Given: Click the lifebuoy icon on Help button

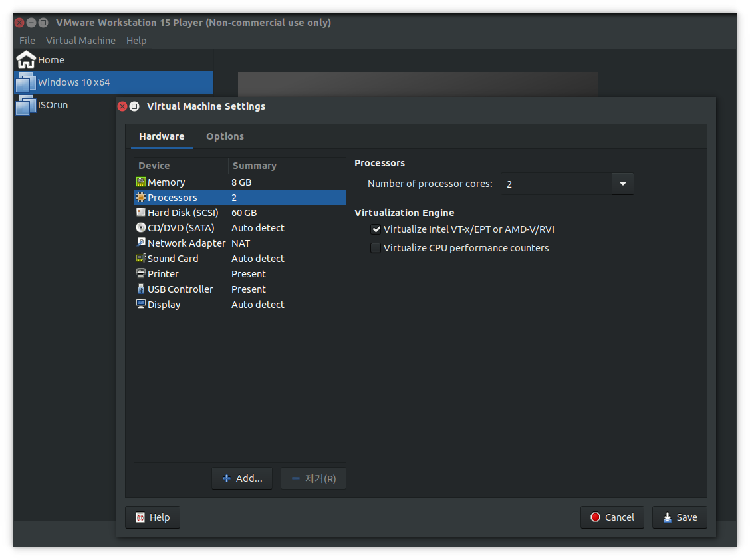Looking at the screenshot, I should pyautogui.click(x=140, y=517).
